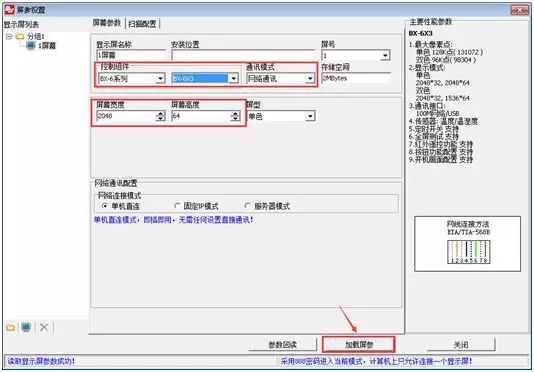534x372 pixels.
Task: Click the BX-6X3 heading in parameters panel
Action: (420, 33)
